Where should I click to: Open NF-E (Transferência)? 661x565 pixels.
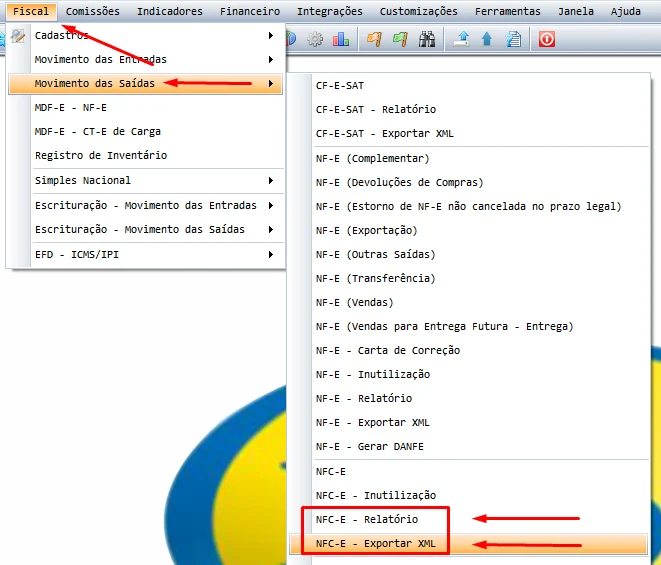(469, 279)
